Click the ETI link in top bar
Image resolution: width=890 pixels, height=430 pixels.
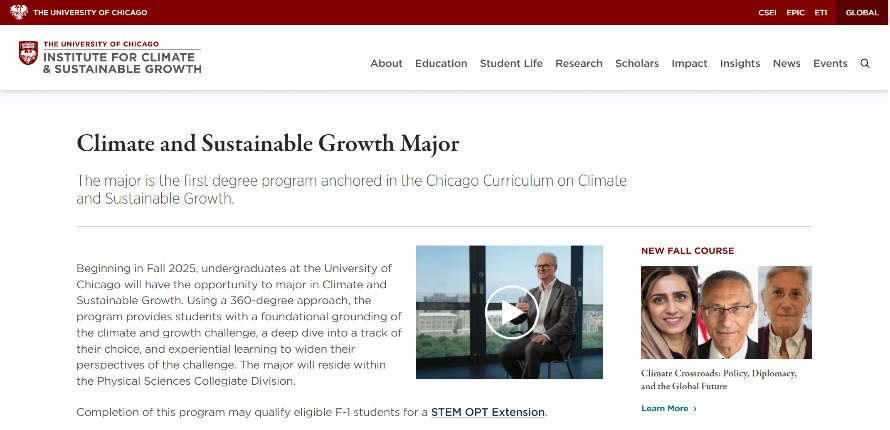point(821,12)
